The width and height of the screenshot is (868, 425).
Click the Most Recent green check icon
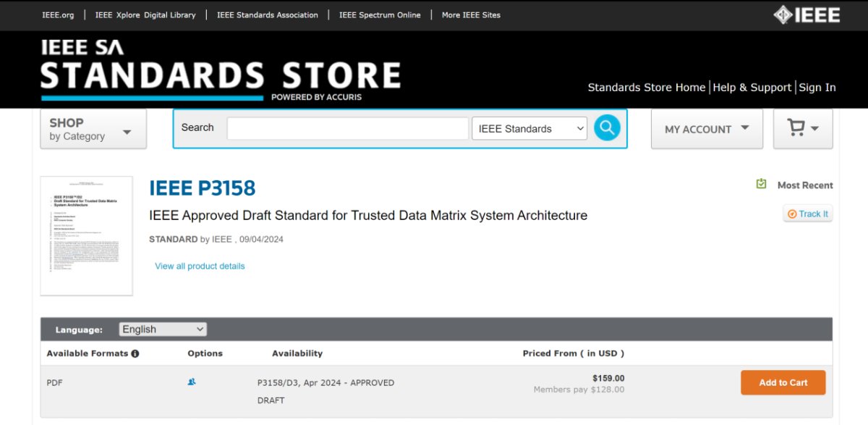point(761,185)
